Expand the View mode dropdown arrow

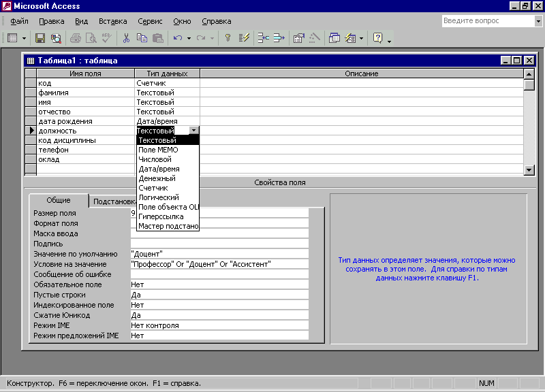25,39
